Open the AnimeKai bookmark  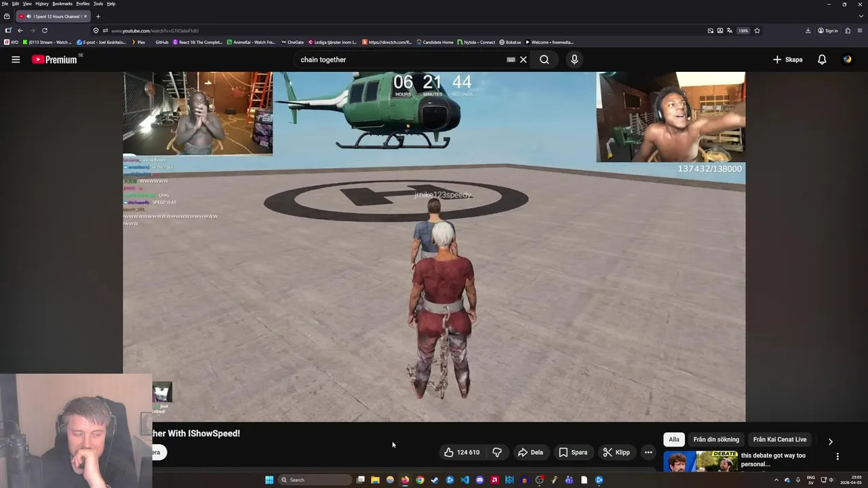pyautogui.click(x=251, y=42)
